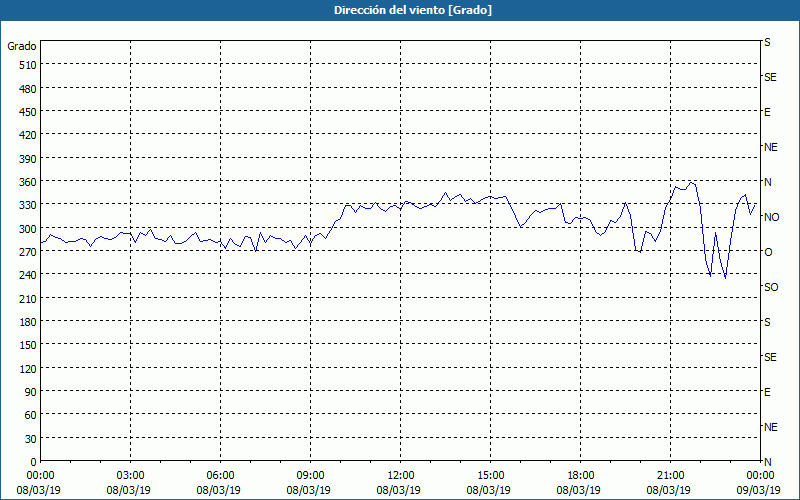Click the topmost "S" compass label above SE
Viewport: 800px width, 500px height.
pyautogui.click(x=767, y=42)
